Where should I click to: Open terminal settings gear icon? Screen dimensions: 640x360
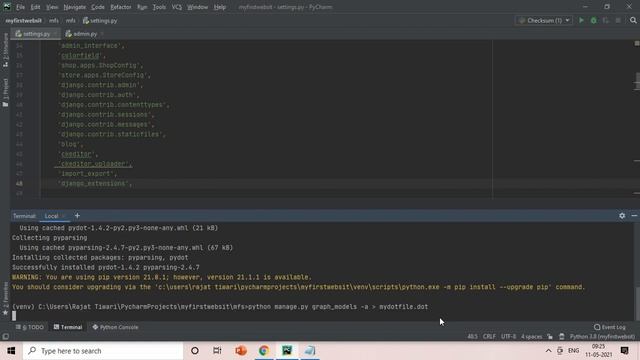point(622,216)
